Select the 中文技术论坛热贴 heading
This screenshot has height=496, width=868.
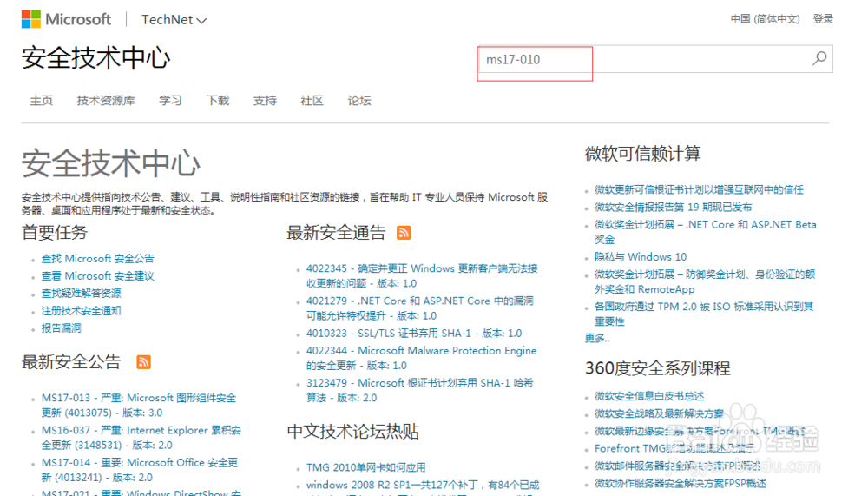353,431
